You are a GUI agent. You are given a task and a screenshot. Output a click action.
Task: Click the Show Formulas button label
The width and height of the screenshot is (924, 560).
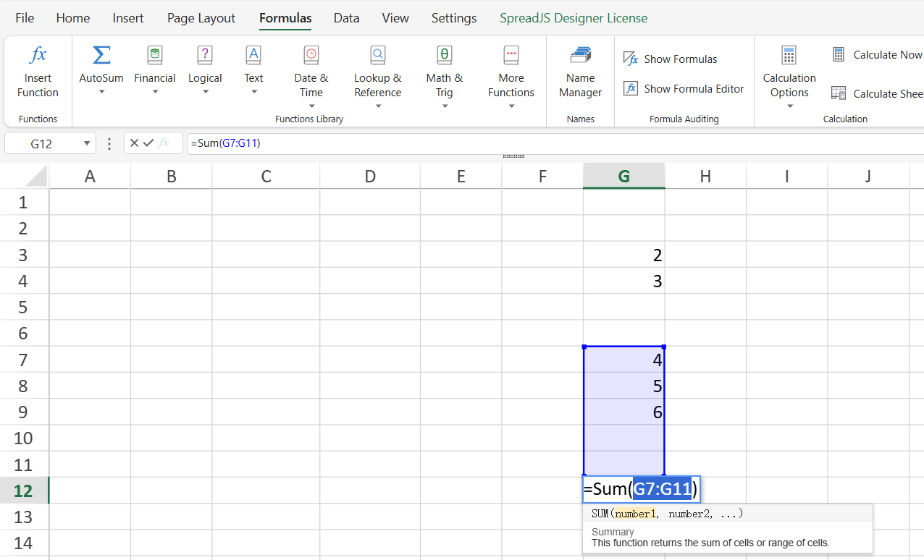681,59
